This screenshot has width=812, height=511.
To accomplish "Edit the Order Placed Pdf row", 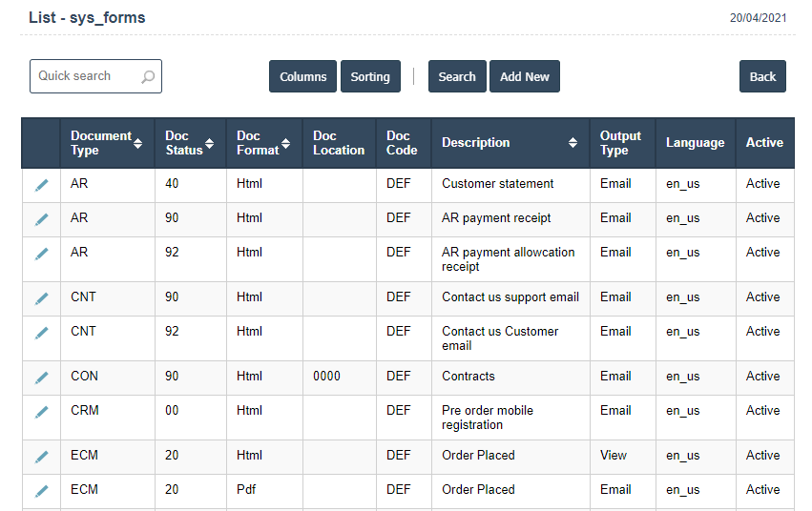I will click(41, 491).
